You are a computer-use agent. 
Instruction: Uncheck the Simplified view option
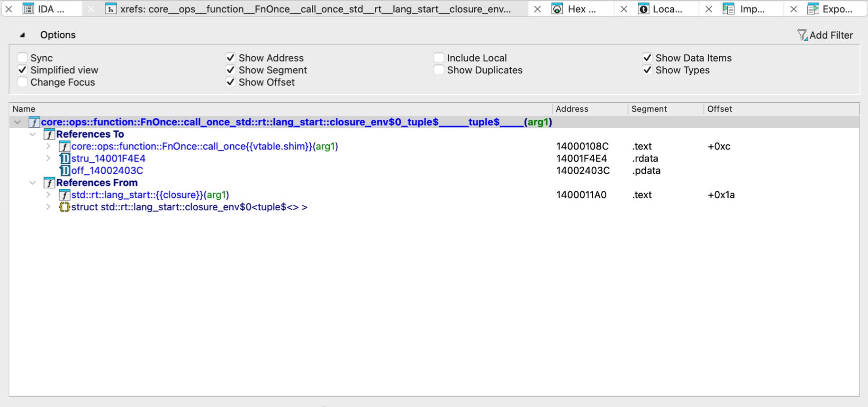tap(22, 70)
